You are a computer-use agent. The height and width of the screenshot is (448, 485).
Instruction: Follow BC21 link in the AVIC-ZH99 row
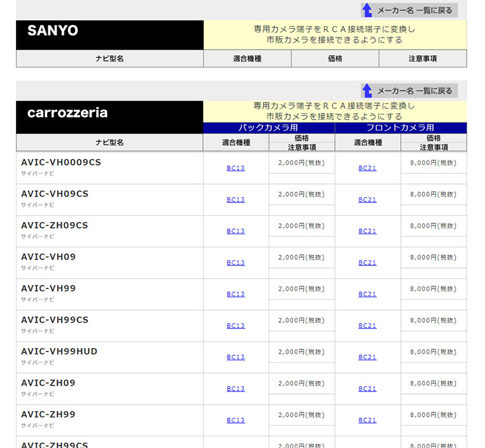[367, 421]
